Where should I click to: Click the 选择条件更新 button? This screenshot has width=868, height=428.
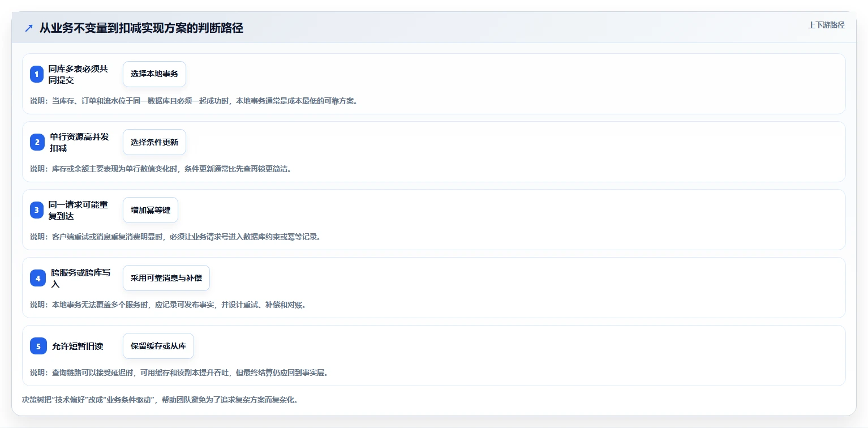click(154, 142)
